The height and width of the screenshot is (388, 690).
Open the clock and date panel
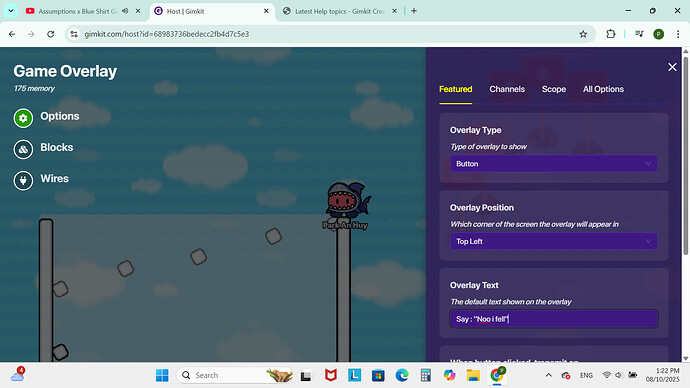663,375
